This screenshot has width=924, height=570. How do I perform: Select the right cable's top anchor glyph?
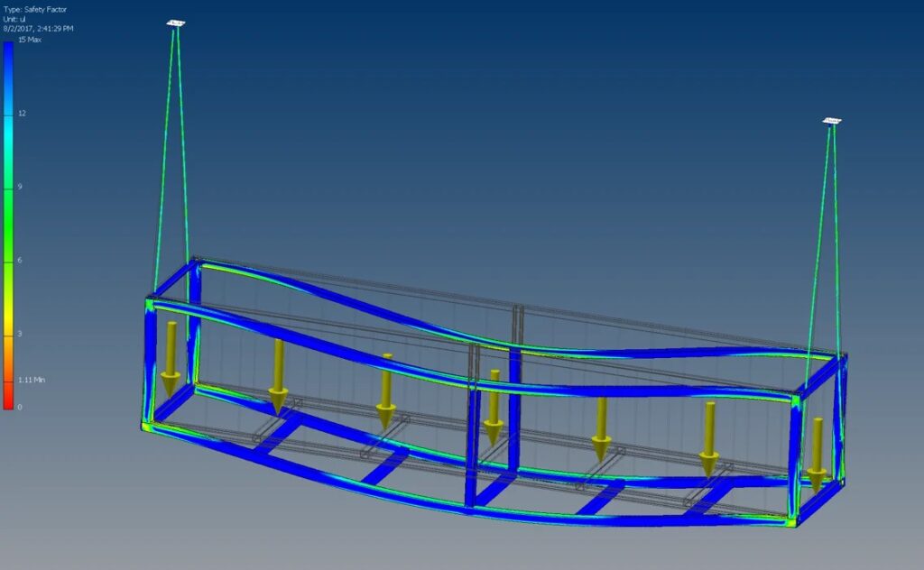tap(832, 120)
